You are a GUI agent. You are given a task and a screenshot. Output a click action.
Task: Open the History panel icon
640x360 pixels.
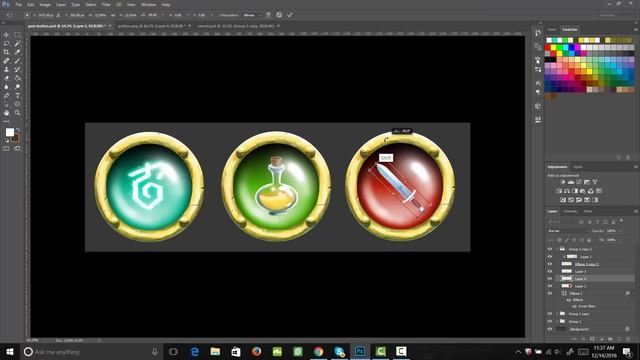[538, 33]
